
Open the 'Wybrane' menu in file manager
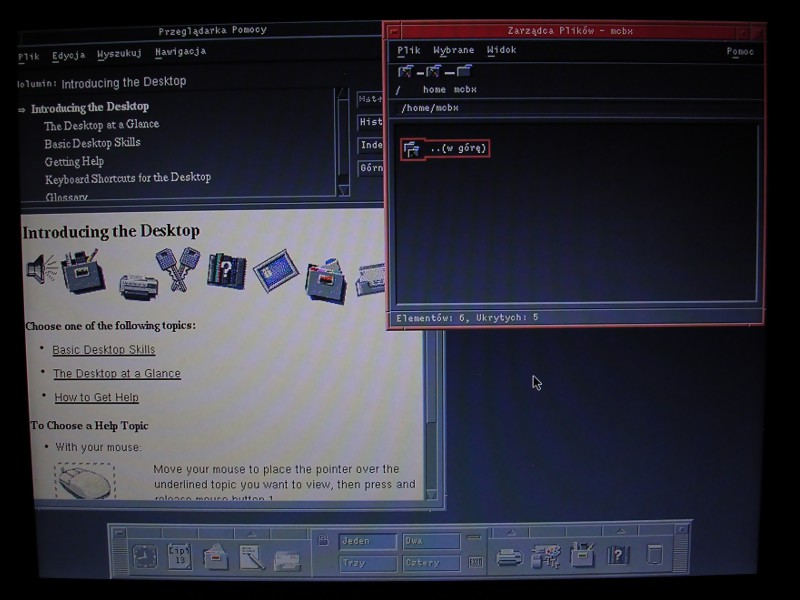(x=453, y=50)
